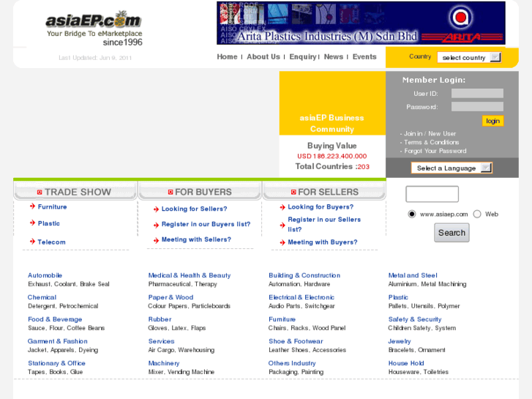Viewport: 532px width, 399px height.
Task: Open the Metal and Steel category
Action: tap(413, 275)
